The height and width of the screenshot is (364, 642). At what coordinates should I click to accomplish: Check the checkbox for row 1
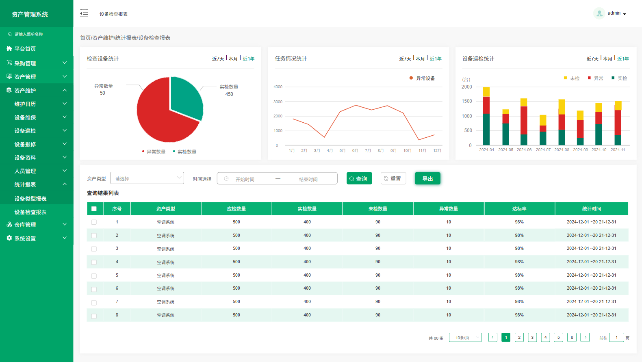pos(94,222)
